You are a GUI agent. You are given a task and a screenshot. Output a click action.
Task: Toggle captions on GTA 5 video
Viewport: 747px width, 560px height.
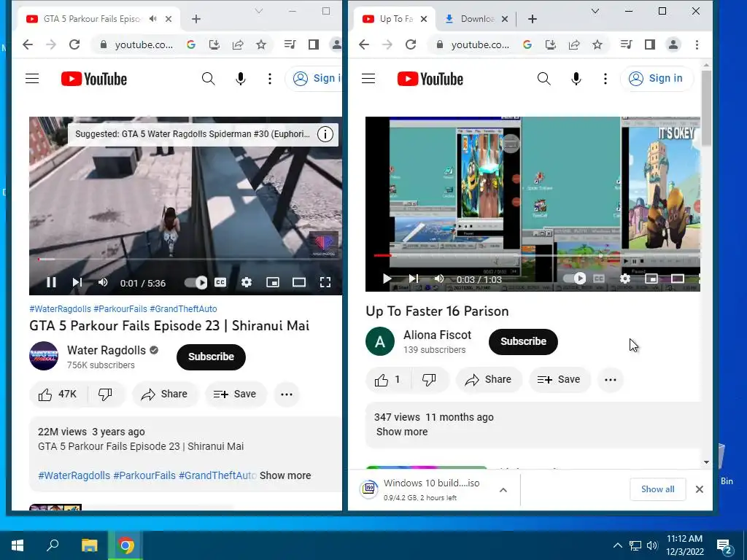[220, 282]
